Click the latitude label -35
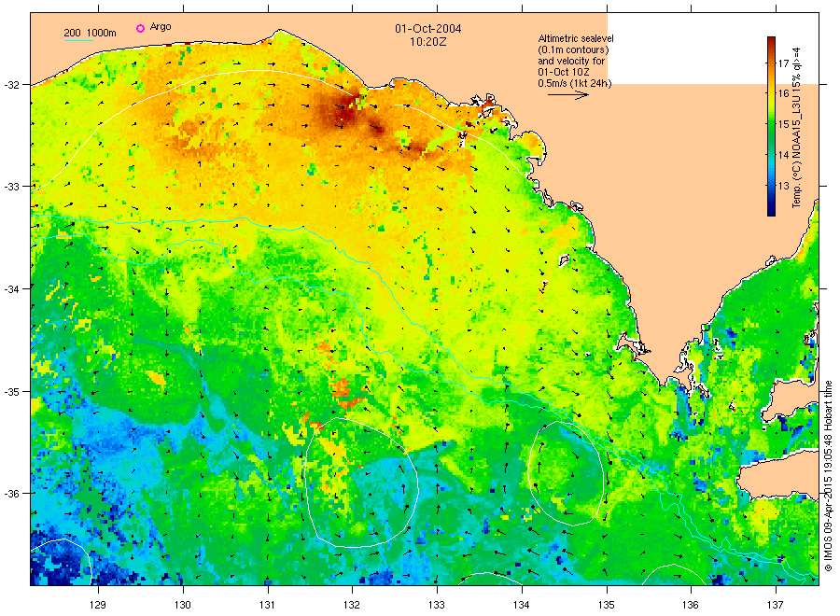Viewport: 840px width, 616px height. 12,391
